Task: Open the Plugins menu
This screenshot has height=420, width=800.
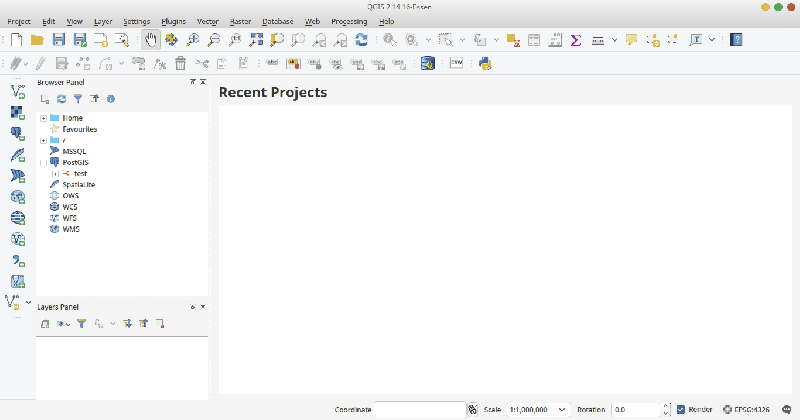Action: [173, 21]
